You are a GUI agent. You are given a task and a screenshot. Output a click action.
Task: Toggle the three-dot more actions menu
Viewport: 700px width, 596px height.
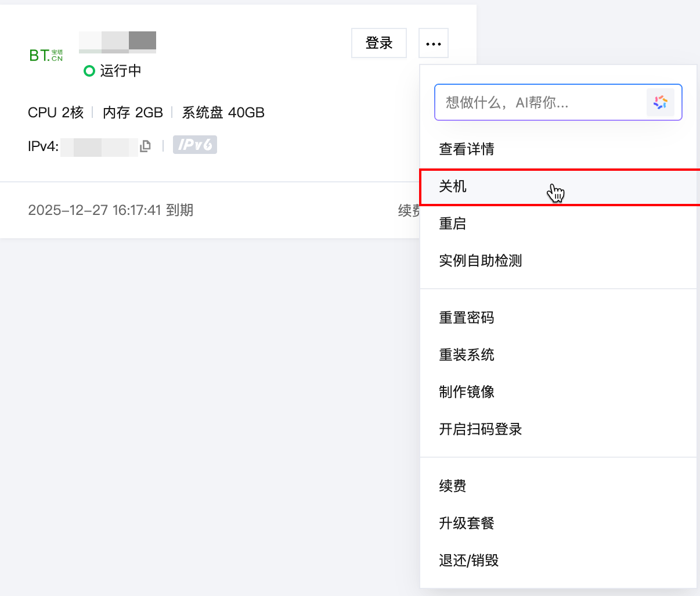coord(433,44)
